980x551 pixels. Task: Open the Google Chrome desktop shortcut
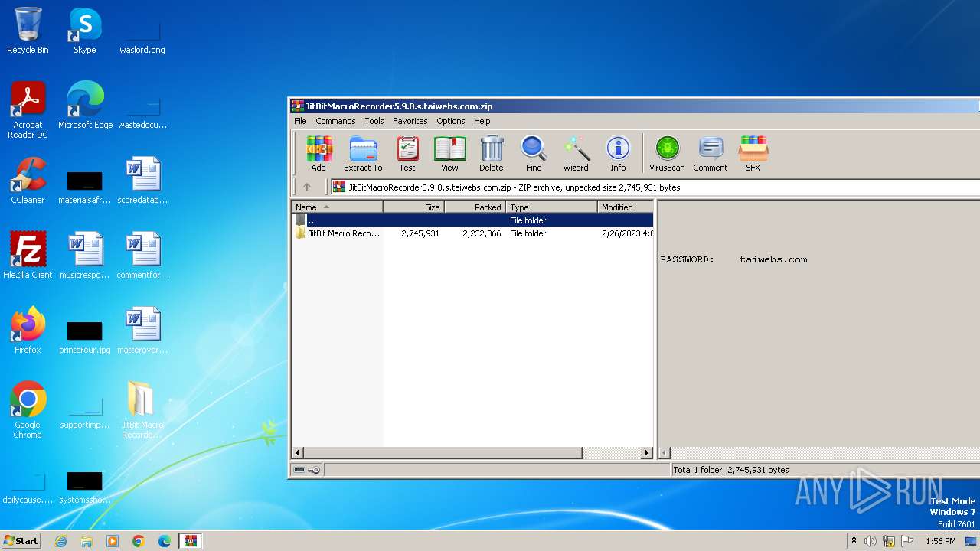click(x=28, y=410)
